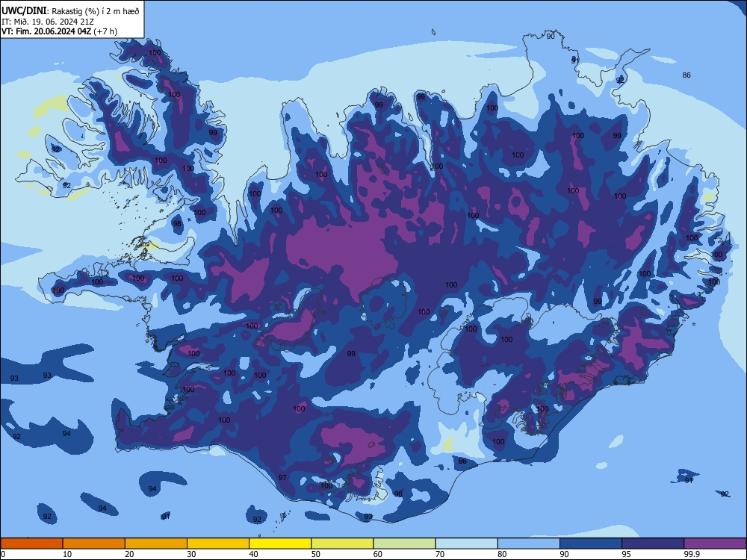Click the valid time line 'VT: Fim. 20.06.2024 04Z'
The height and width of the screenshot is (560, 747).
point(46,31)
